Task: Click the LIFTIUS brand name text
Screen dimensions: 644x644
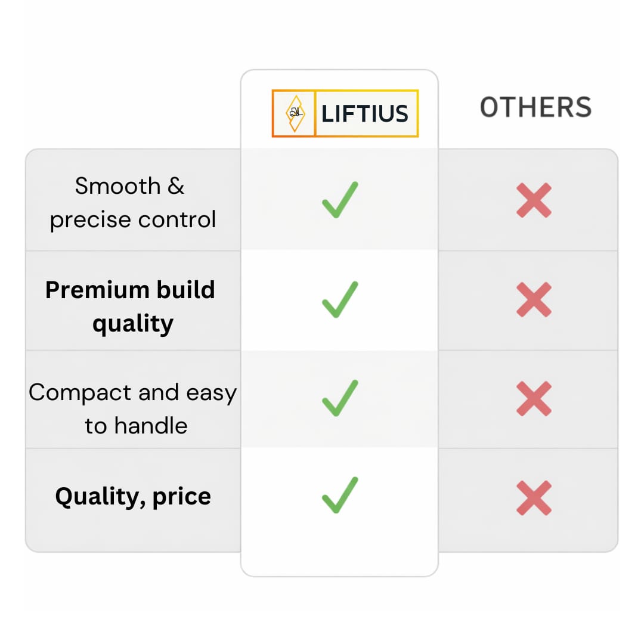Action: (365, 113)
